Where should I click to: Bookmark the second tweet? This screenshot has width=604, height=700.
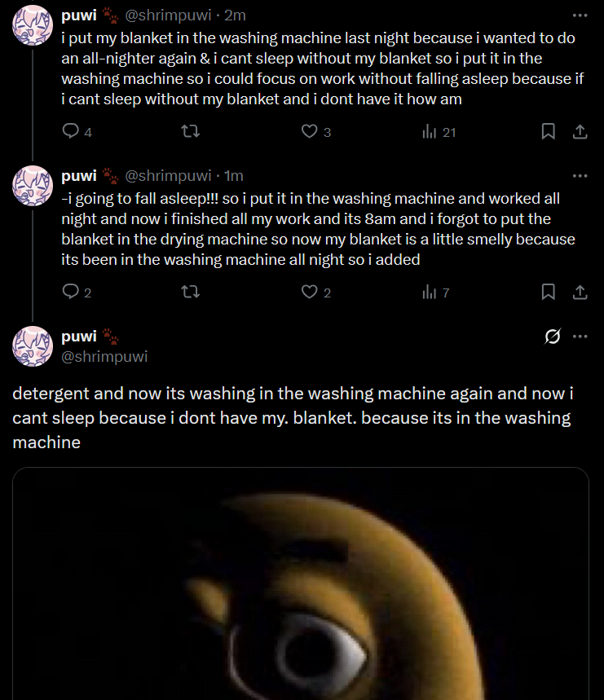[x=549, y=292]
